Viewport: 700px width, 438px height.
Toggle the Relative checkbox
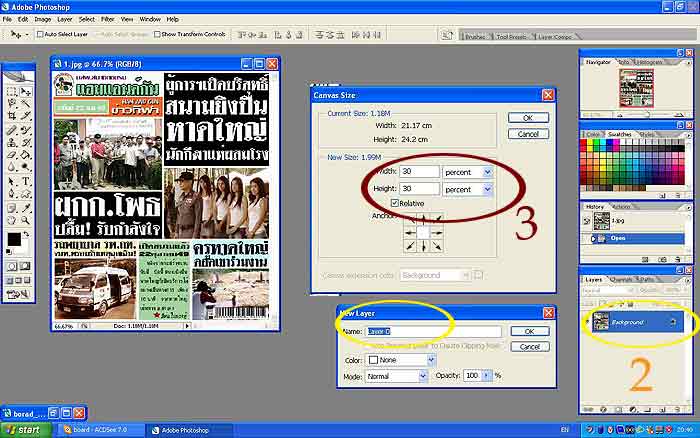[x=396, y=203]
